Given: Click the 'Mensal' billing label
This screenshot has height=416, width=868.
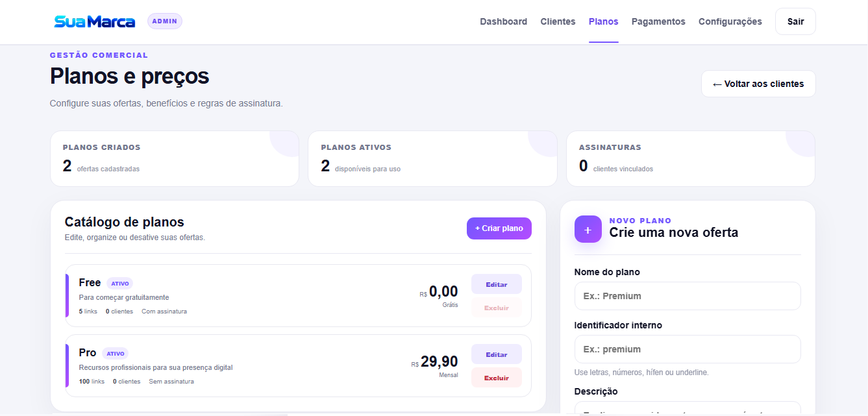Looking at the screenshot, I should (x=449, y=375).
